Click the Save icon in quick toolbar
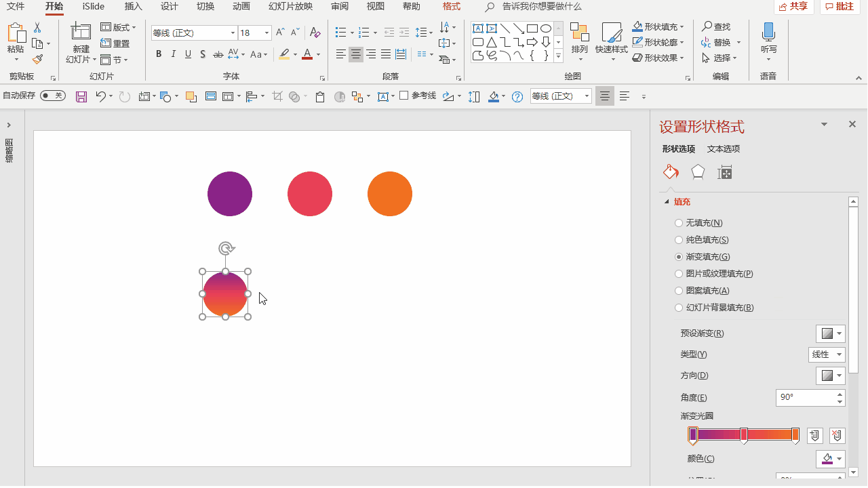Screen dimensions: 868x488 pyautogui.click(x=81, y=97)
